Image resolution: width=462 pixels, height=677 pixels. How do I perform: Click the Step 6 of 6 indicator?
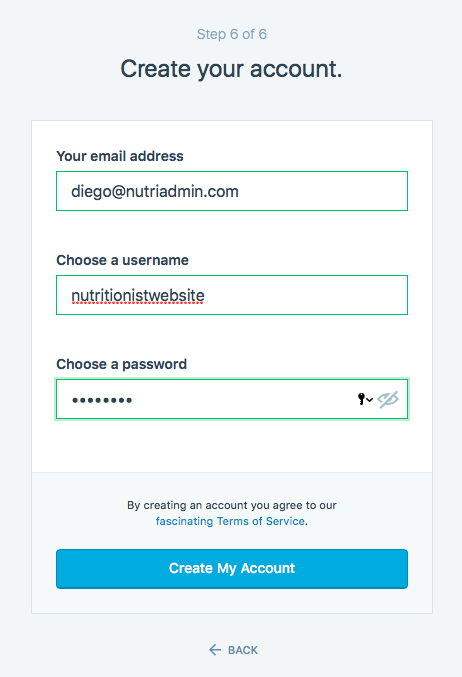tap(232, 34)
